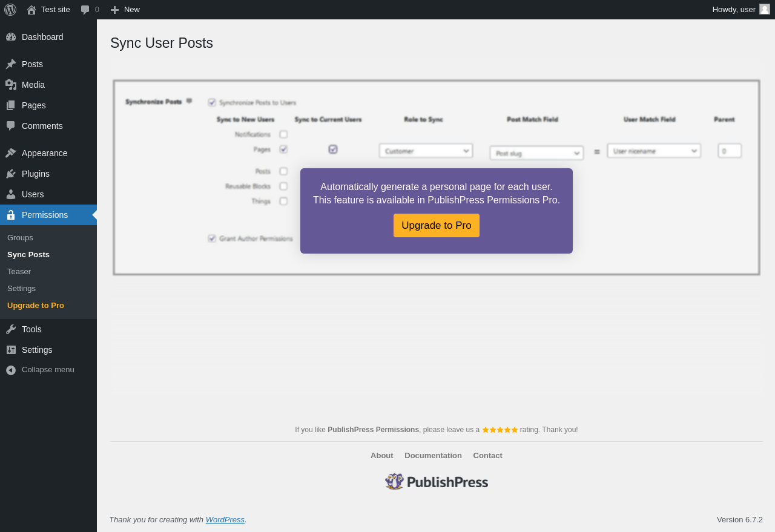Check the Posts sync checkbox
The width and height of the screenshot is (775, 532).
point(283,171)
